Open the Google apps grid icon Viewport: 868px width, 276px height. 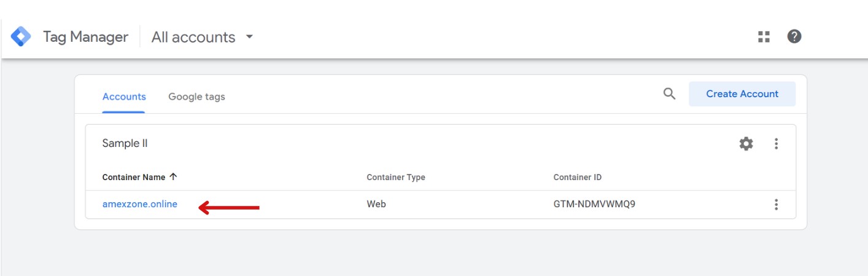tap(764, 37)
